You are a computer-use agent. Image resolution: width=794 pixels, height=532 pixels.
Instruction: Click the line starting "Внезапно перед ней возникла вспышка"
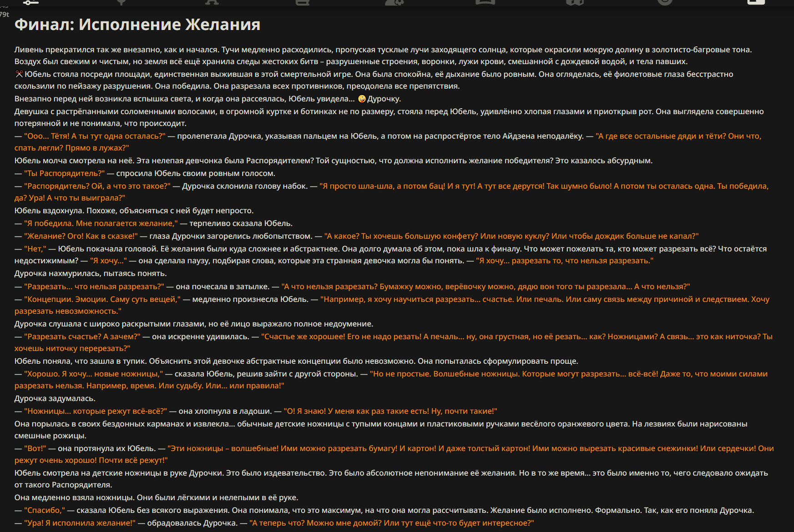(x=207, y=99)
